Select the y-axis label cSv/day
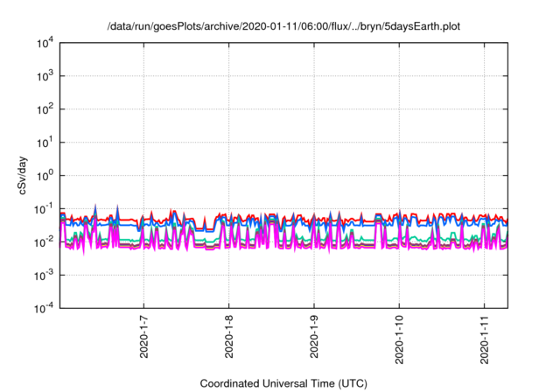The height and width of the screenshot is (392, 560). [23, 175]
